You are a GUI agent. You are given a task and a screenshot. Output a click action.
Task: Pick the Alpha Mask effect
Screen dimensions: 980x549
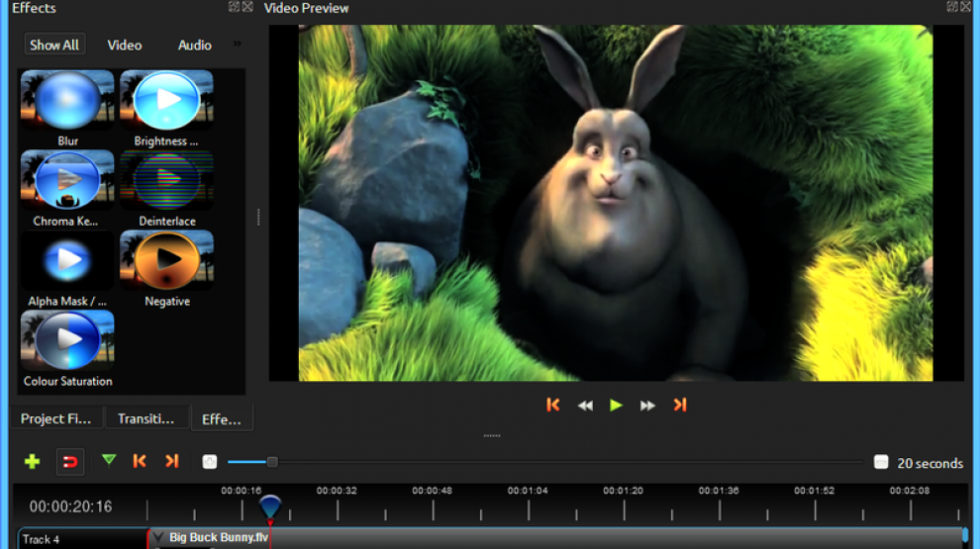pyautogui.click(x=67, y=260)
